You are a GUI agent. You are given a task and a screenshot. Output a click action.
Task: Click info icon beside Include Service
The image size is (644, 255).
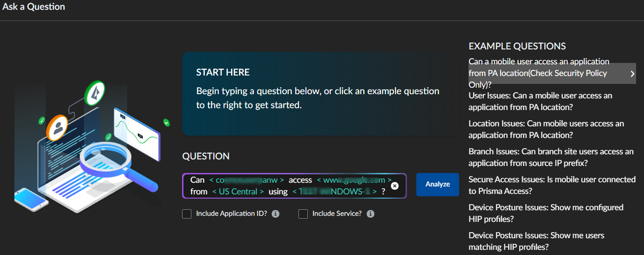(371, 214)
